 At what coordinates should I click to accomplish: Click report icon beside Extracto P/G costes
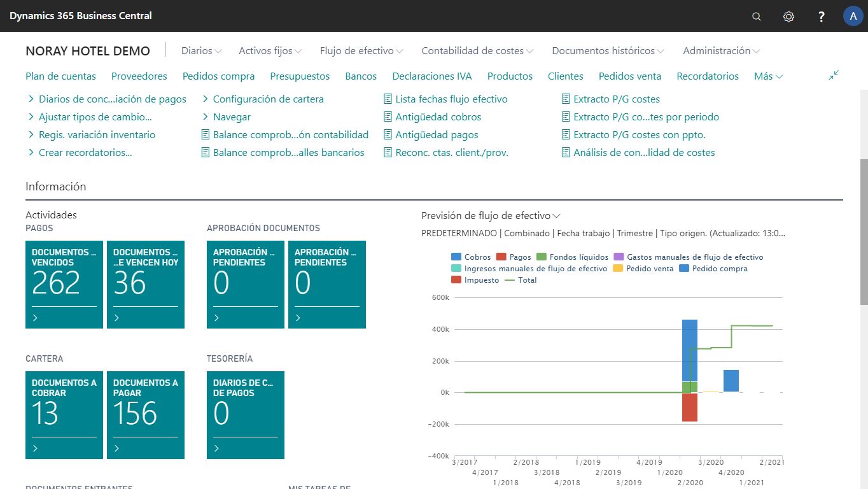(566, 99)
